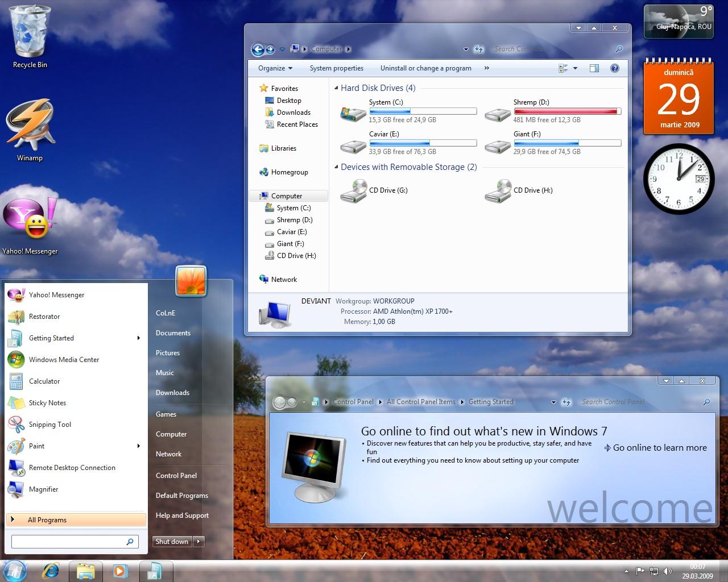This screenshot has height=582, width=728.
Task: Open the address bar history dropdown in Computer window
Action: coord(466,49)
